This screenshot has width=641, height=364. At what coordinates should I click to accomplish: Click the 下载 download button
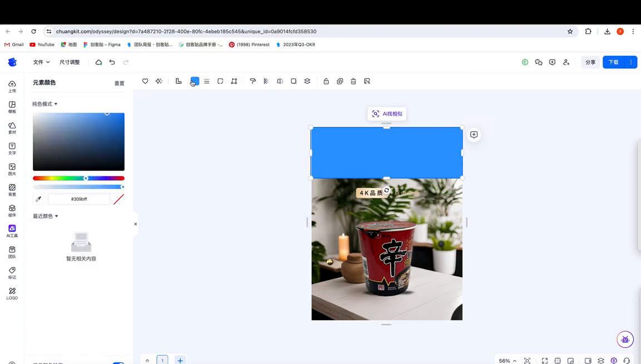[x=614, y=62]
